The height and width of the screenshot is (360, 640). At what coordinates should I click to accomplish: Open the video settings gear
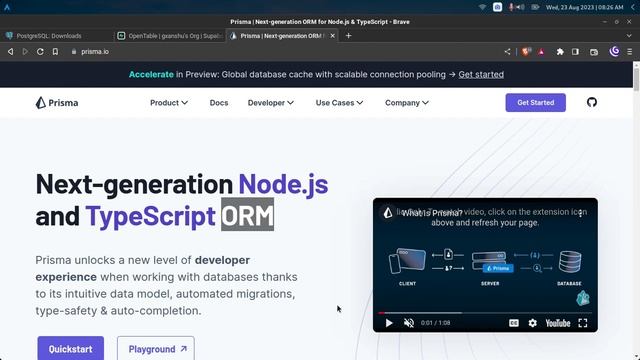coord(533,323)
